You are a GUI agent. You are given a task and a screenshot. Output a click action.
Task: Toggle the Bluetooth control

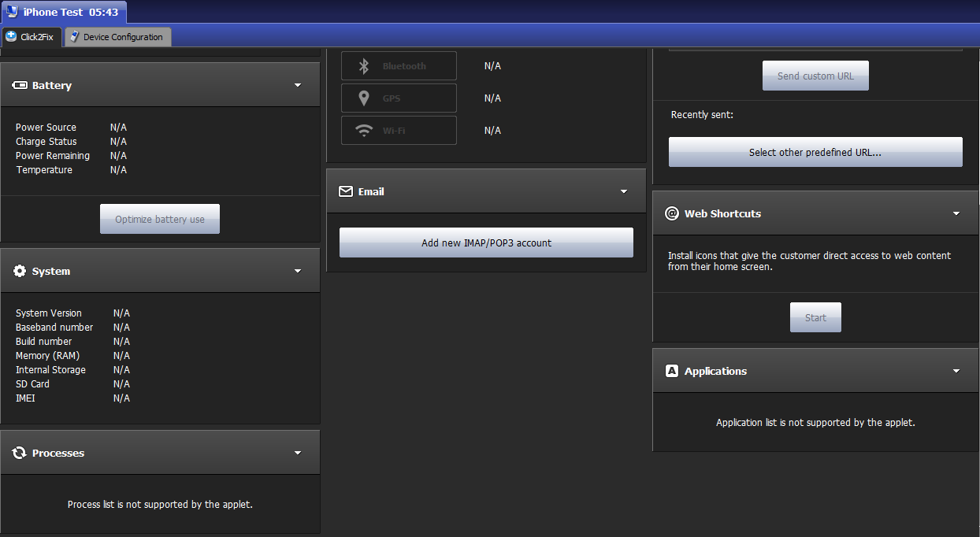(399, 65)
